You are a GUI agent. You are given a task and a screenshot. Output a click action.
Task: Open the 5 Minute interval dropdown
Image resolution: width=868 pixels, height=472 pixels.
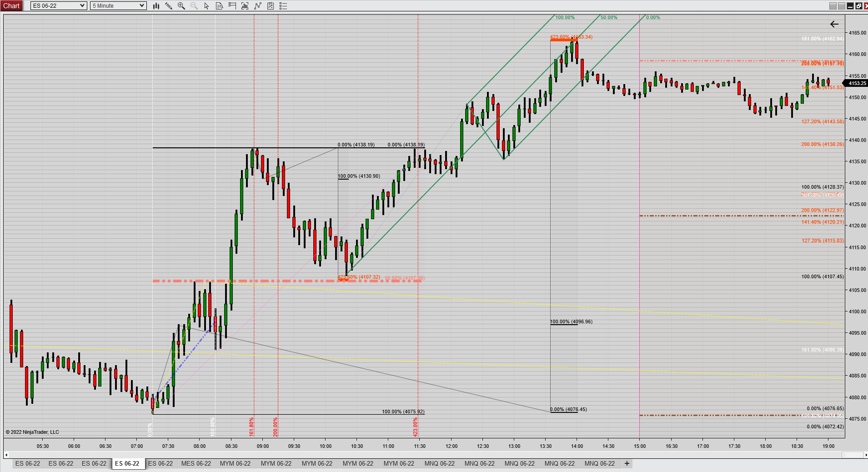(x=118, y=6)
